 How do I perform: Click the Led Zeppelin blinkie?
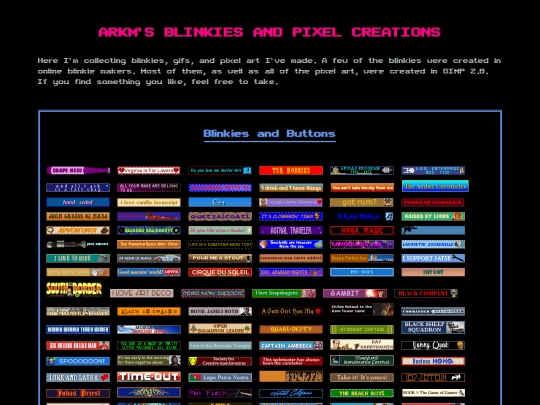433,377
